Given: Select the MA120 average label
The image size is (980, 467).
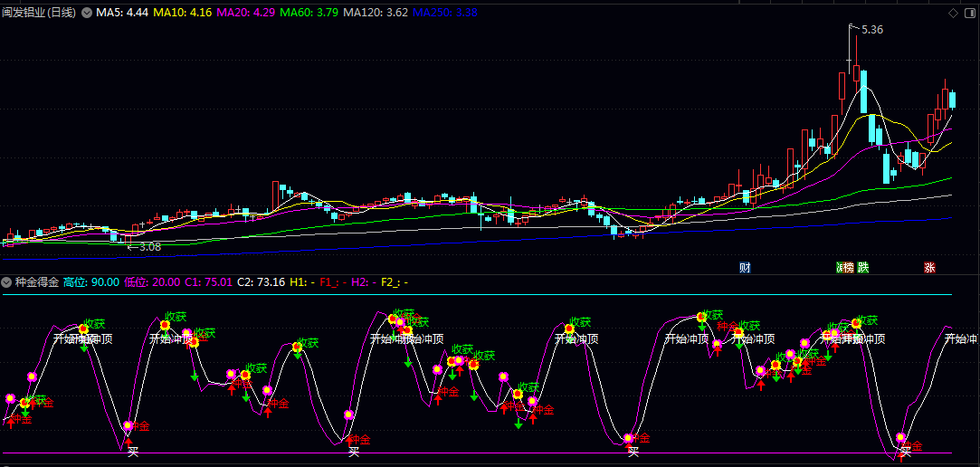Looking at the screenshot, I should pyautogui.click(x=376, y=14).
